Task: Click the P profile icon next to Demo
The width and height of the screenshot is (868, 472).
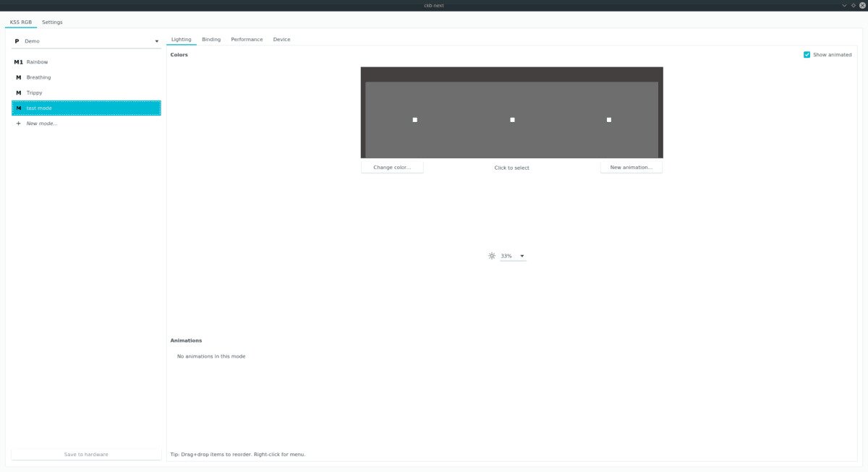Action: click(x=17, y=41)
